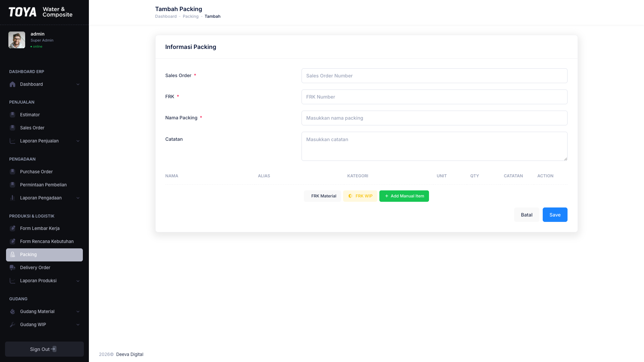
Task: Go to Dashboard breadcrumb link
Action: pyautogui.click(x=166, y=16)
